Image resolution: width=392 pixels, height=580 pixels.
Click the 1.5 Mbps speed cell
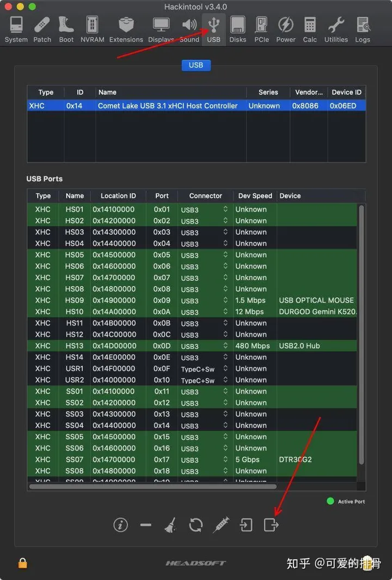coord(250,300)
